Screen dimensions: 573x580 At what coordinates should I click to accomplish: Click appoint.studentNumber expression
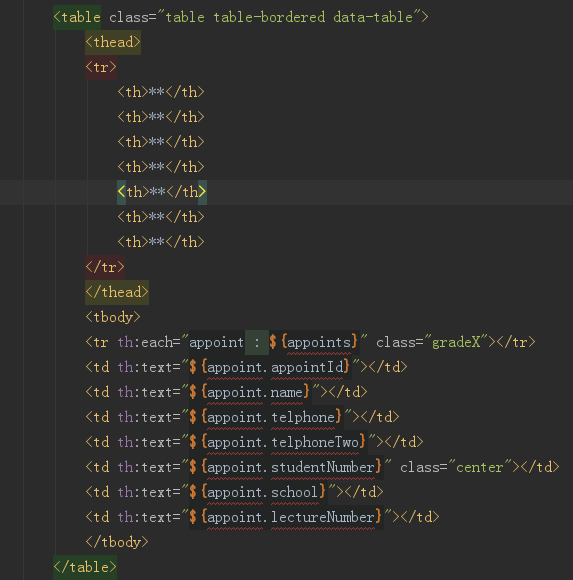[285, 467]
